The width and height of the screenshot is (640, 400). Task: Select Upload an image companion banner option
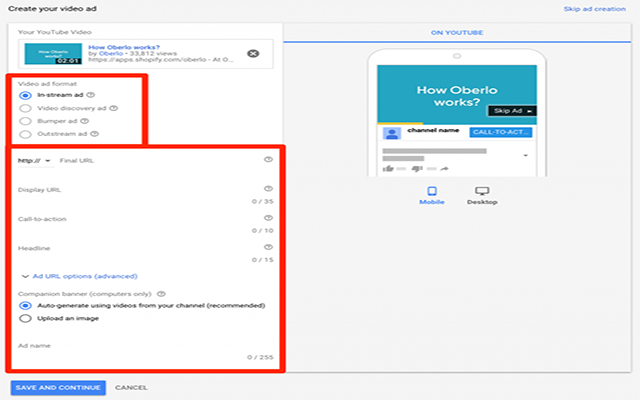coord(25,318)
